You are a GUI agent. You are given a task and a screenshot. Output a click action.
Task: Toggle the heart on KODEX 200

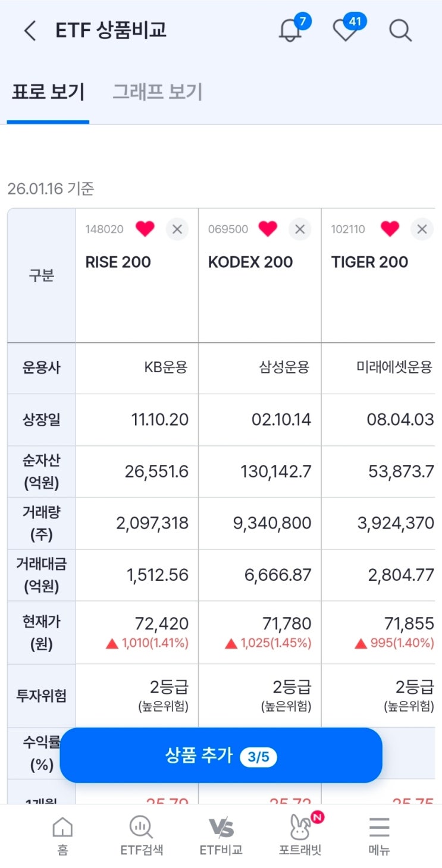pos(268,229)
